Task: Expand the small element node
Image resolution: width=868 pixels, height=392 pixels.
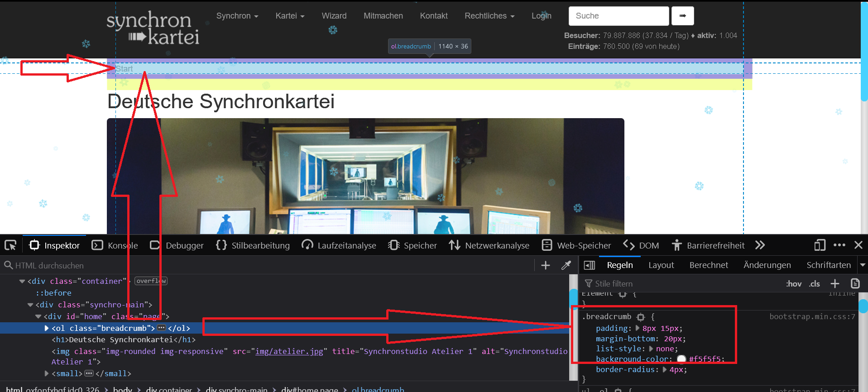Action: (47, 373)
